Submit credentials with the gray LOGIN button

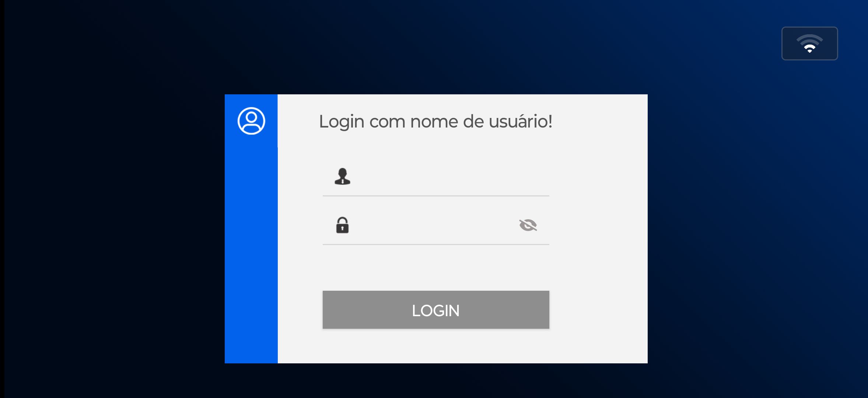coord(436,310)
